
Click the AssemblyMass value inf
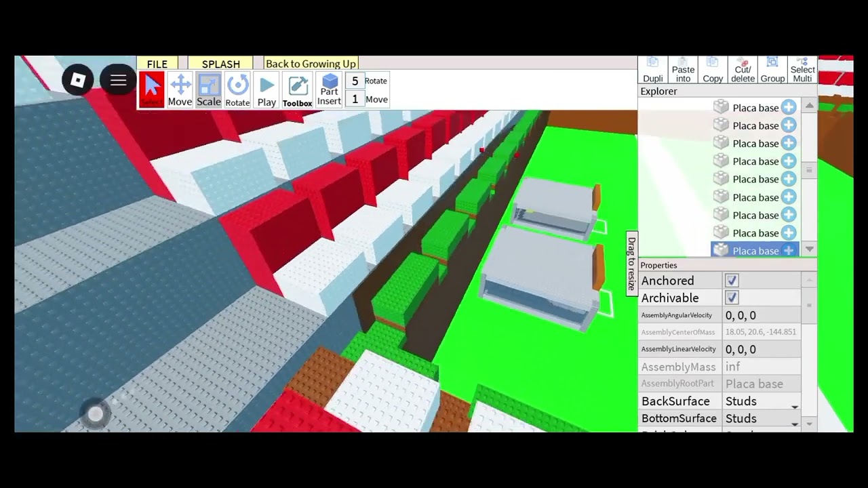point(733,367)
